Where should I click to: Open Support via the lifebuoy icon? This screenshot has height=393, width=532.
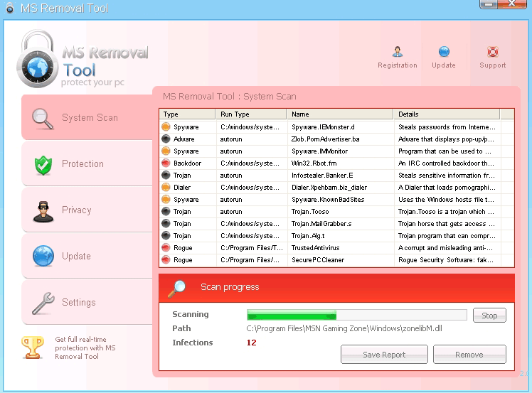tap(492, 52)
